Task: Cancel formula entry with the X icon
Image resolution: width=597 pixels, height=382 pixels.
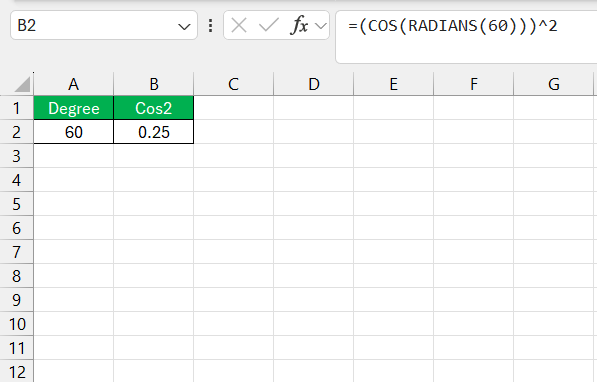Action: pos(239,26)
